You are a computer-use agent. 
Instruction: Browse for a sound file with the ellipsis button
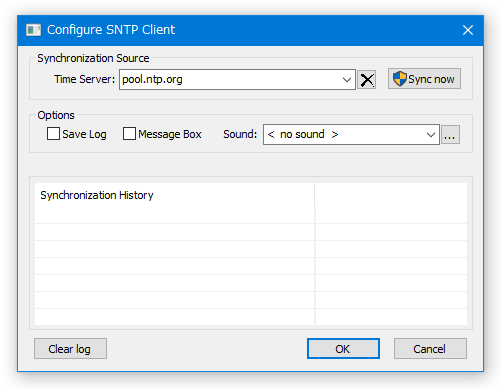pyautogui.click(x=450, y=135)
